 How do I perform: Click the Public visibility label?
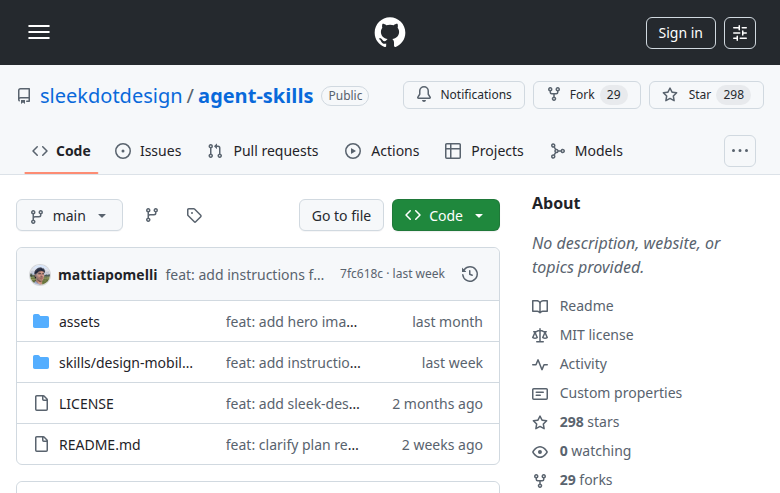345,96
